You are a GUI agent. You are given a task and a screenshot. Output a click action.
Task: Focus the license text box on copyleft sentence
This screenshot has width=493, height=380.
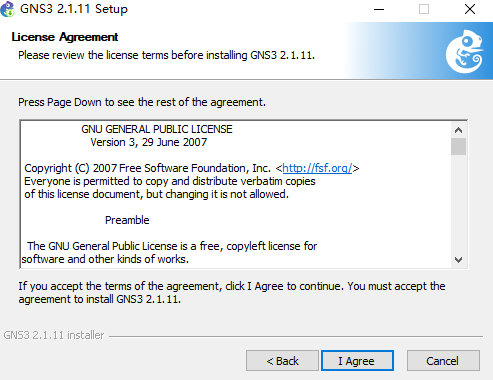pos(172,246)
